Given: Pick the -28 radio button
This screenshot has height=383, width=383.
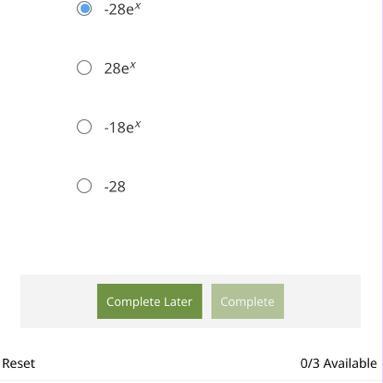Looking at the screenshot, I should [84, 186].
